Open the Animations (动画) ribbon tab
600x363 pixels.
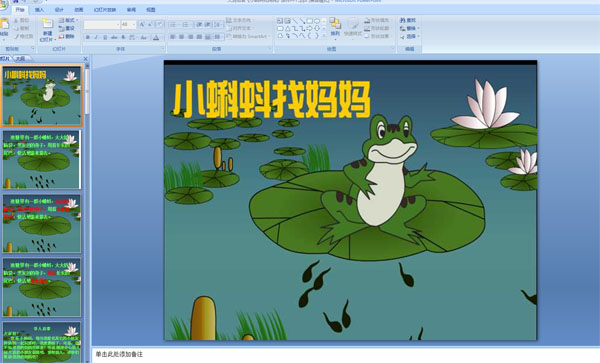[x=79, y=10]
